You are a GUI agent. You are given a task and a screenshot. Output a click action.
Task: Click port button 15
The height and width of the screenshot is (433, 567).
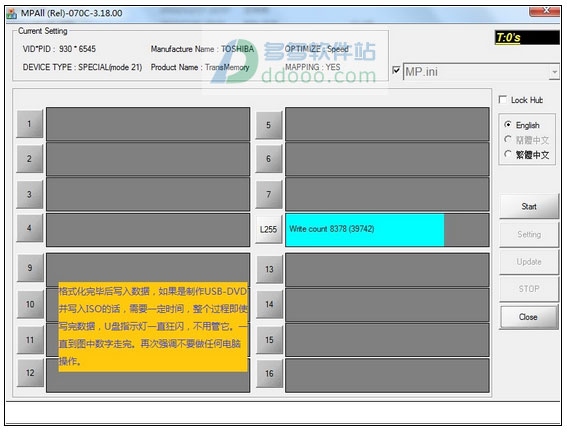269,340
